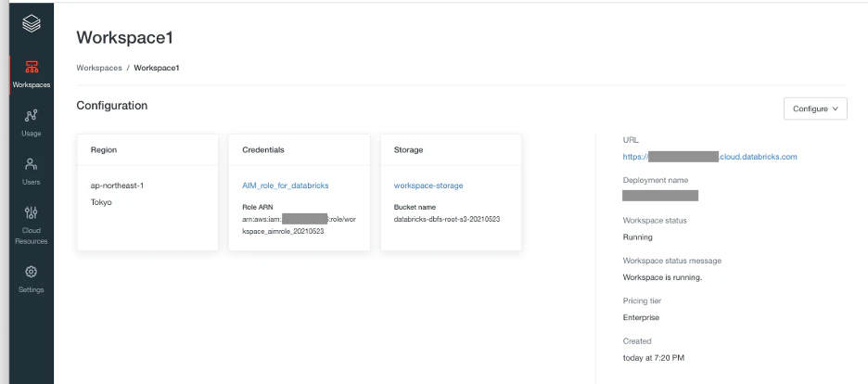Click the Workspace1 page title

coord(125,38)
